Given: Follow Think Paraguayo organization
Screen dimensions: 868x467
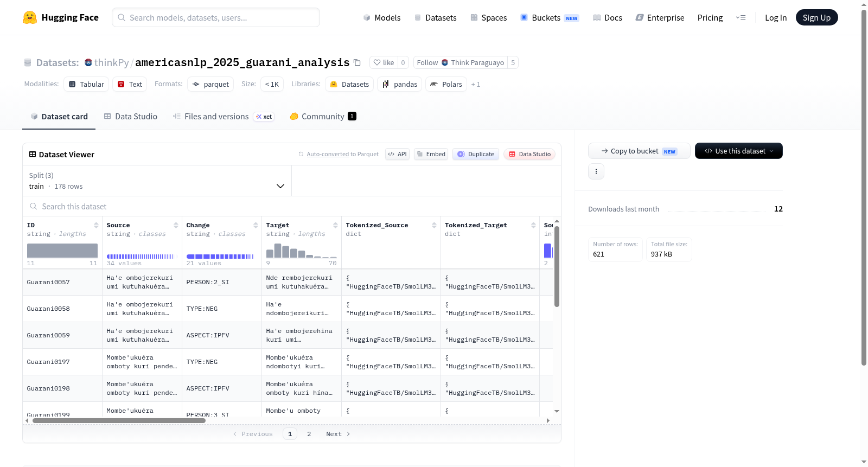Looking at the screenshot, I should pos(461,62).
